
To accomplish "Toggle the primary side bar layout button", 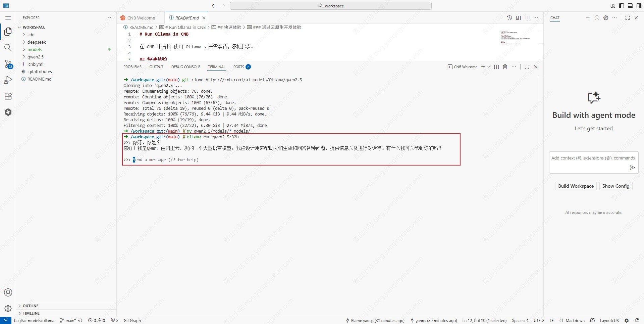I will [622, 6].
